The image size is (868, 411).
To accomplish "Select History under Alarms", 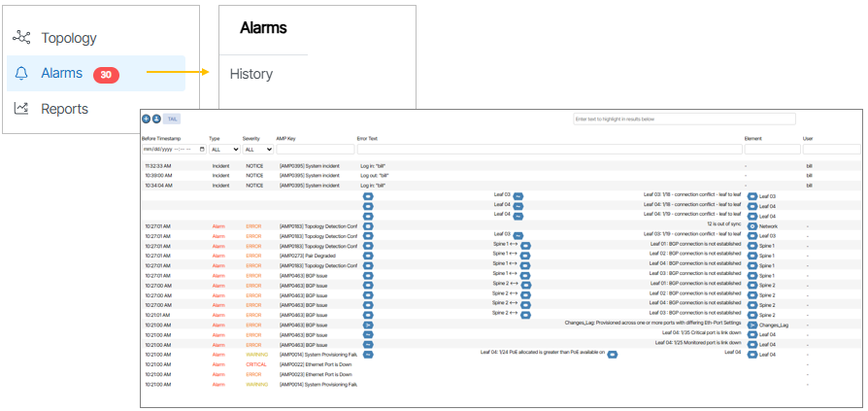I will [x=250, y=74].
